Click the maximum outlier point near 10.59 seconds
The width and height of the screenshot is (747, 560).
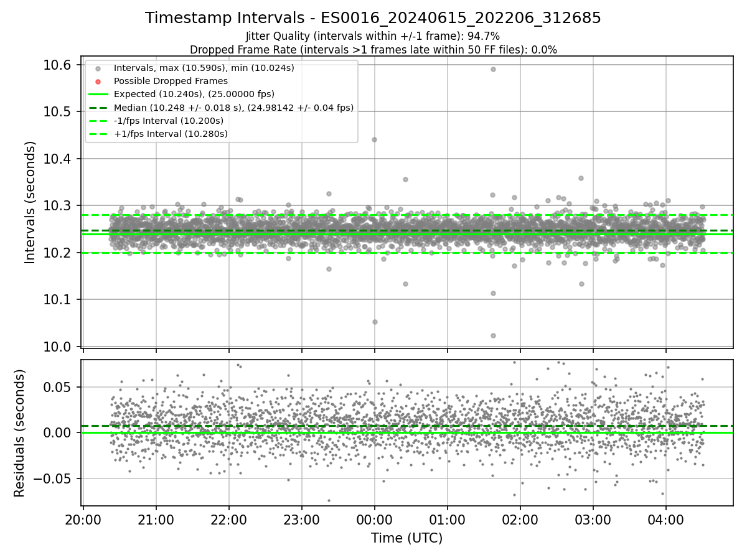[x=493, y=69]
